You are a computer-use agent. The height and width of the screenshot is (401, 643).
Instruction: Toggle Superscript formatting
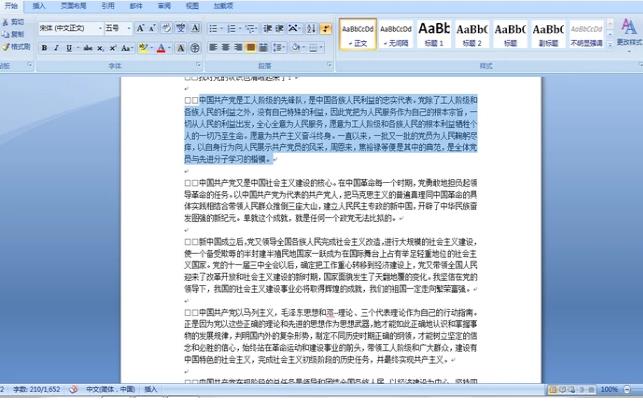pos(113,48)
